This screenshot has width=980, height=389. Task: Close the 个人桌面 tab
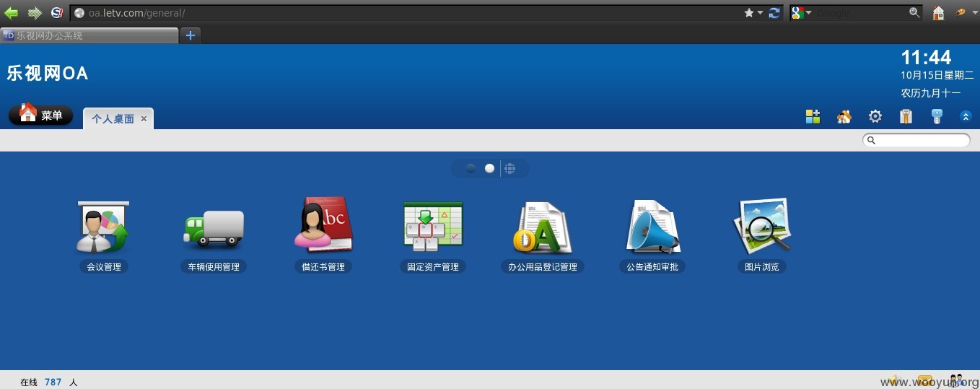click(144, 119)
